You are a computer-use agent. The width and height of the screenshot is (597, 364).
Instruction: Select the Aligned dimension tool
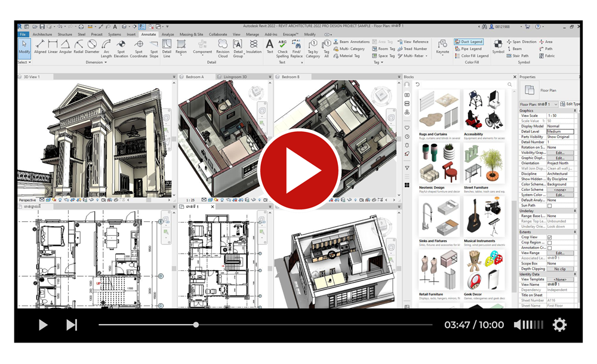40,47
